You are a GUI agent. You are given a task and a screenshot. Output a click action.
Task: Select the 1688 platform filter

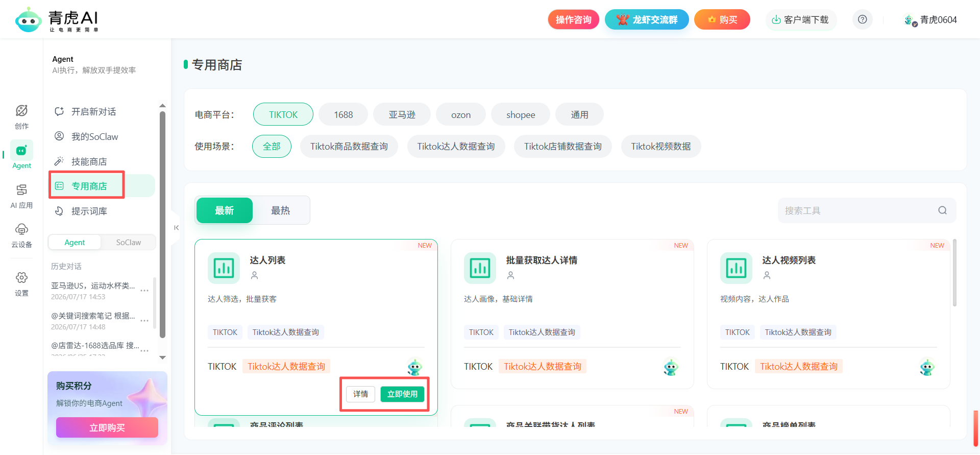click(344, 114)
